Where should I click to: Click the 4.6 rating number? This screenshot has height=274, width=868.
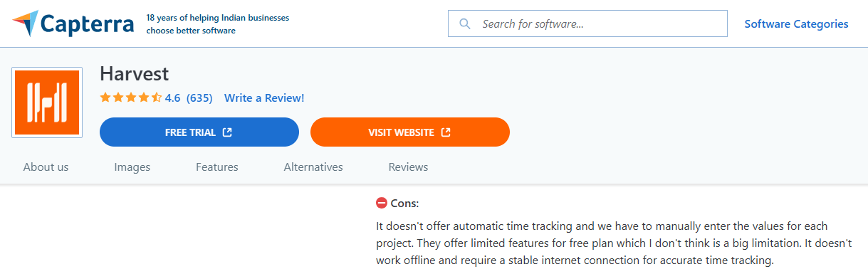[173, 98]
